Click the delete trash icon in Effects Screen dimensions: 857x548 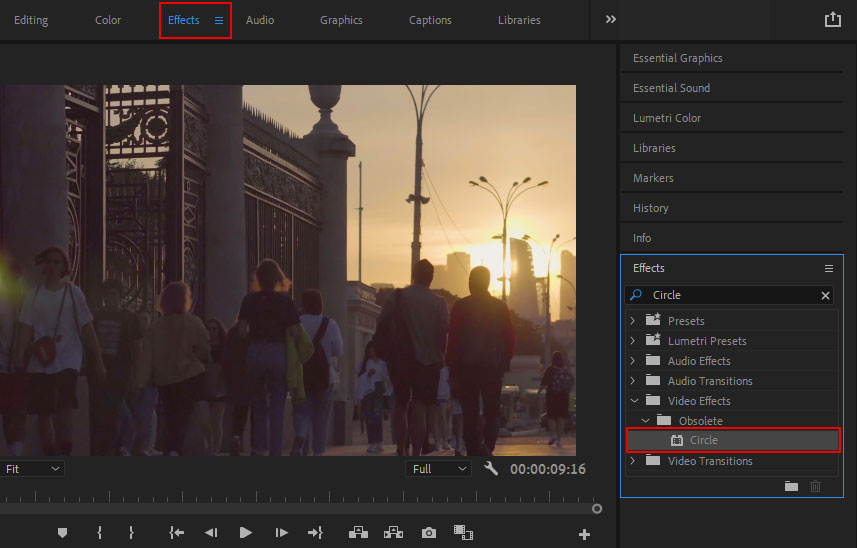click(815, 486)
